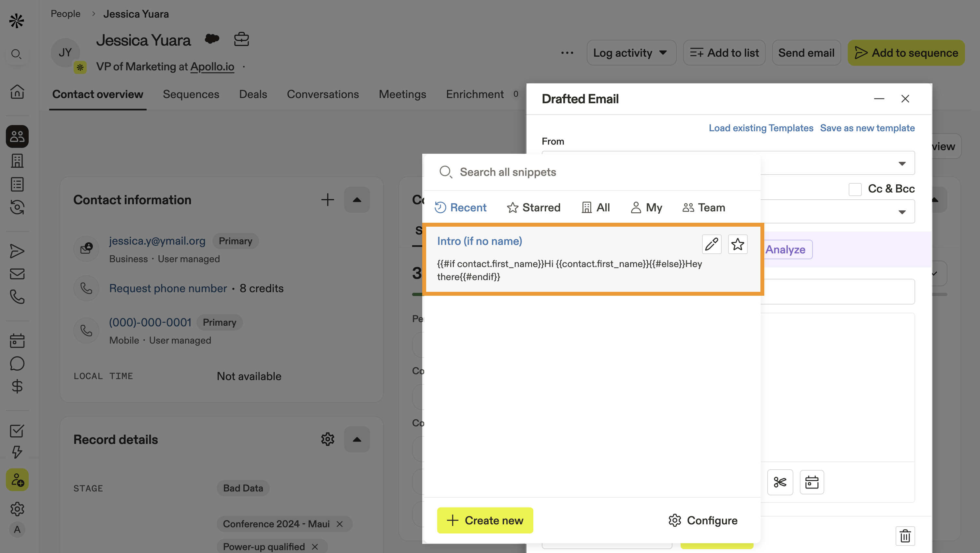Enable the Cc & Bcc checkbox
Screen dimensions: 980x553
[x=855, y=189]
